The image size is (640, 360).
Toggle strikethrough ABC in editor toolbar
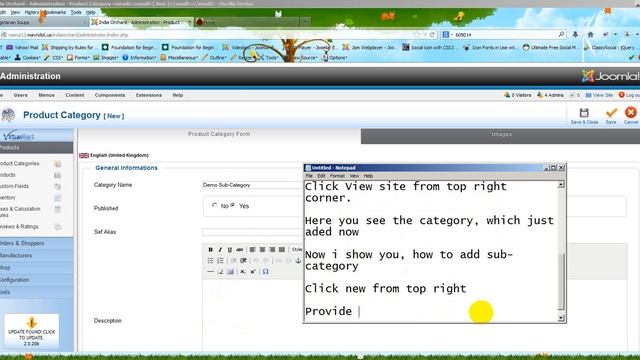pyautogui.click(x=240, y=249)
